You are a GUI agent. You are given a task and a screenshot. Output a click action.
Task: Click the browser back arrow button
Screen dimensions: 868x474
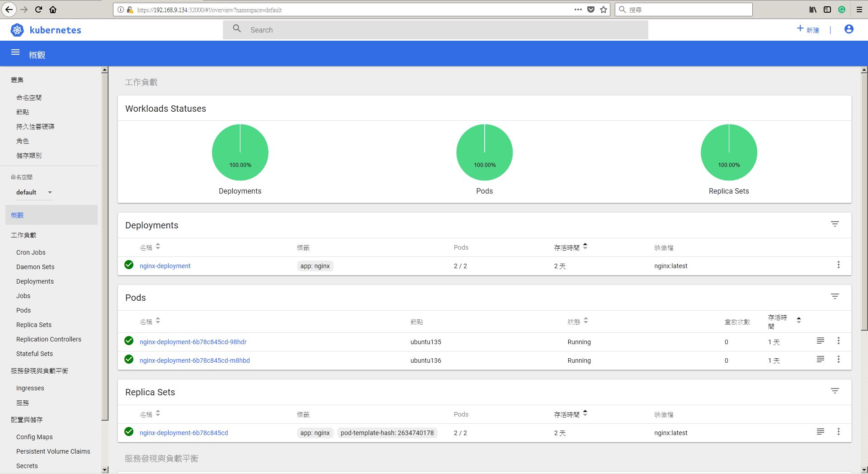click(9, 9)
